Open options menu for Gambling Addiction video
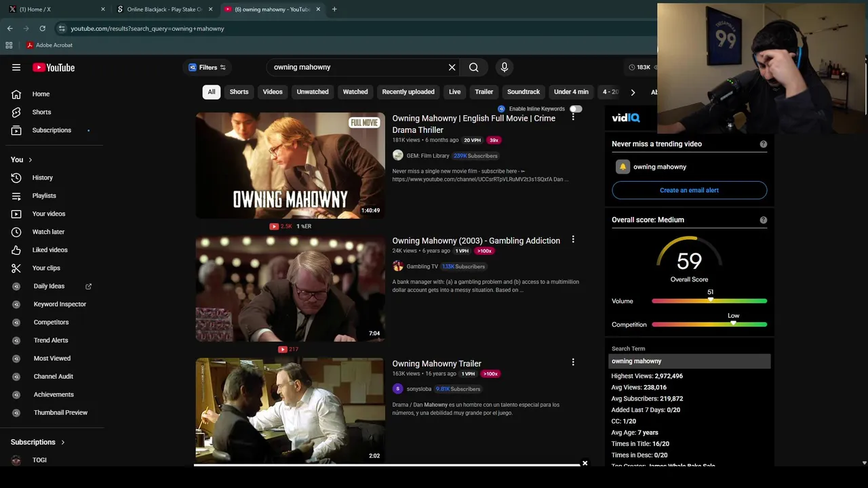 573,239
